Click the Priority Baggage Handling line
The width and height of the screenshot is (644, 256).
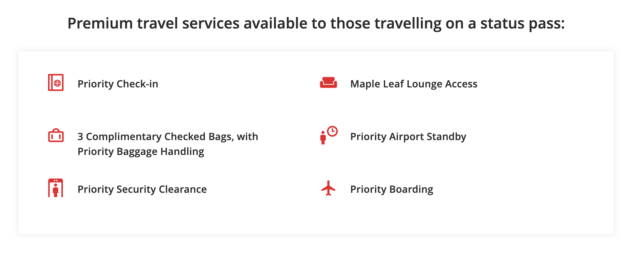tap(141, 152)
